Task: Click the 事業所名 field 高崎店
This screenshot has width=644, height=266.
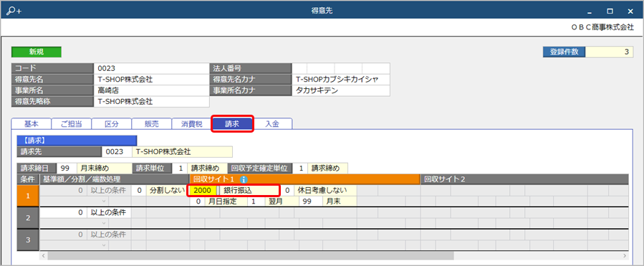Action: coord(152,90)
